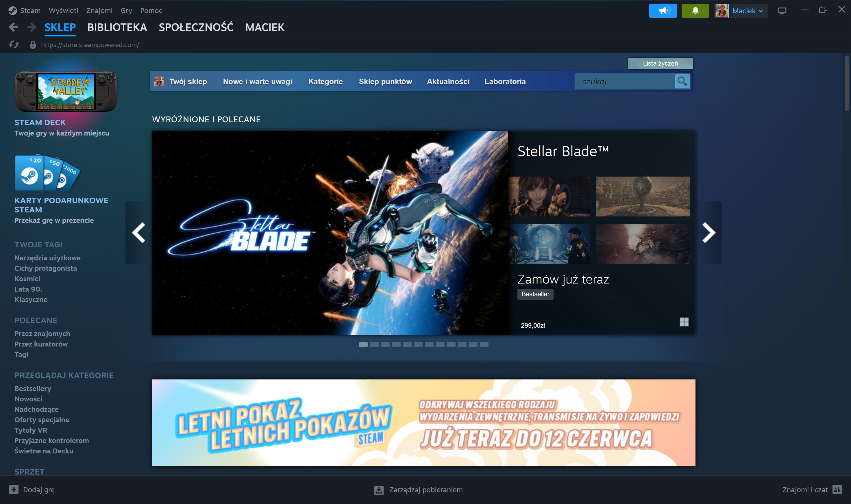
Task: Select the Narzędzia użytkowe tag
Action: [x=48, y=258]
